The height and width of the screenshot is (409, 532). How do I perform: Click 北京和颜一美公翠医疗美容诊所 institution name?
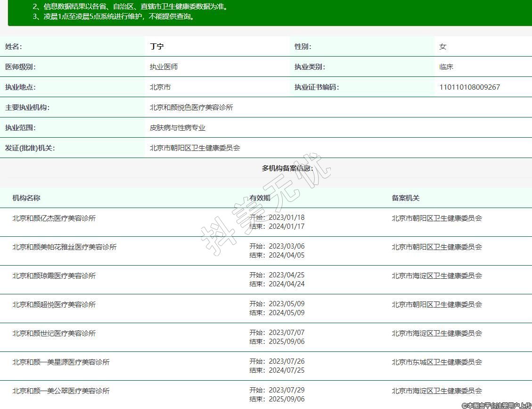(61, 391)
